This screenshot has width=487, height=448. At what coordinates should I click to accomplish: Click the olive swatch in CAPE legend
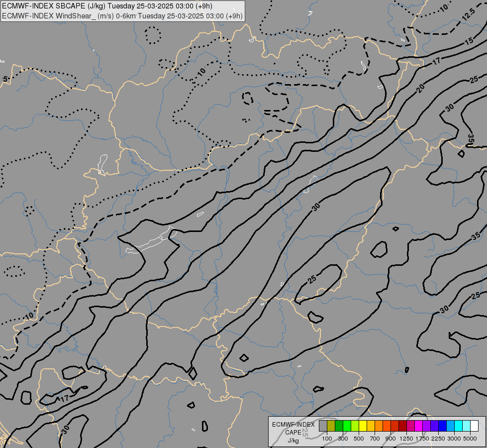pyautogui.click(x=331, y=426)
